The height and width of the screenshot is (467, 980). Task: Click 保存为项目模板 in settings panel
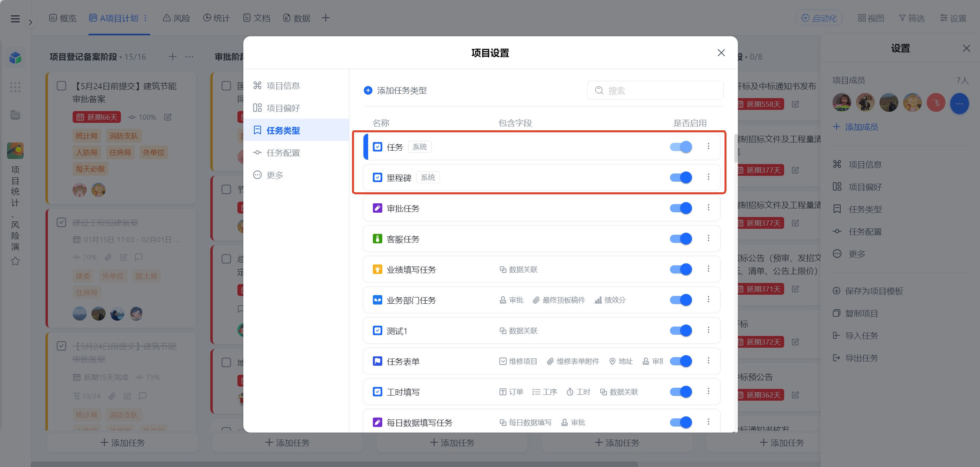[868, 291]
